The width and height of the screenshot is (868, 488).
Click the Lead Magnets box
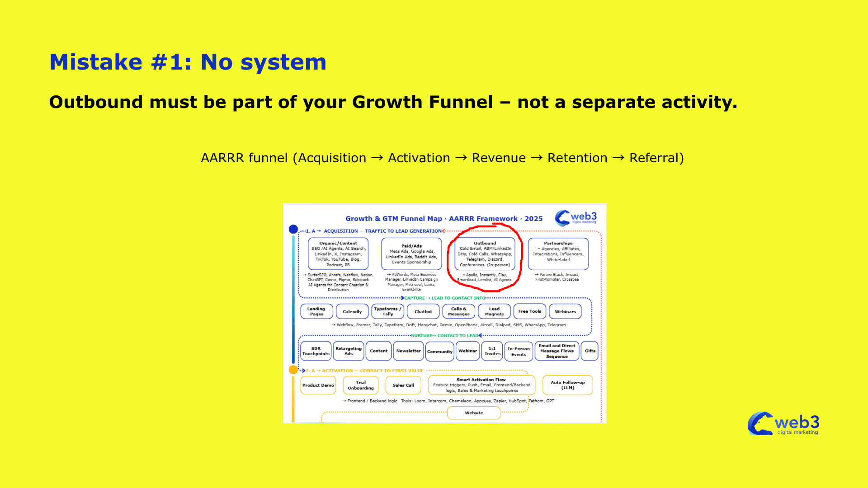pyautogui.click(x=494, y=311)
